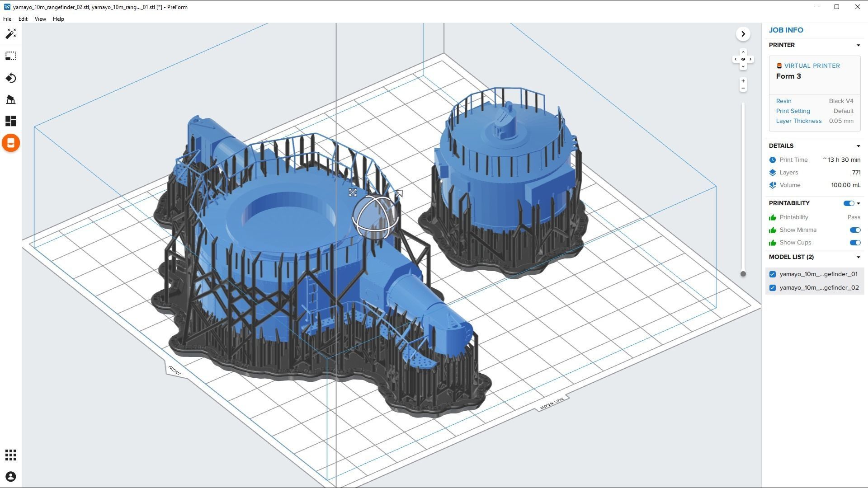Open the Orientation tool
This screenshot has height=488, width=868.
point(11,78)
